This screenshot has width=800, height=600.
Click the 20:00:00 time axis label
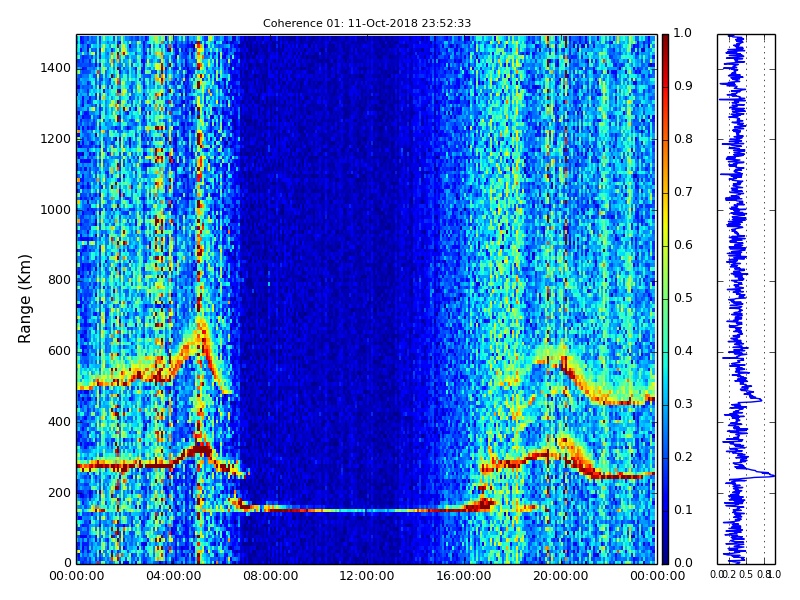point(561,576)
